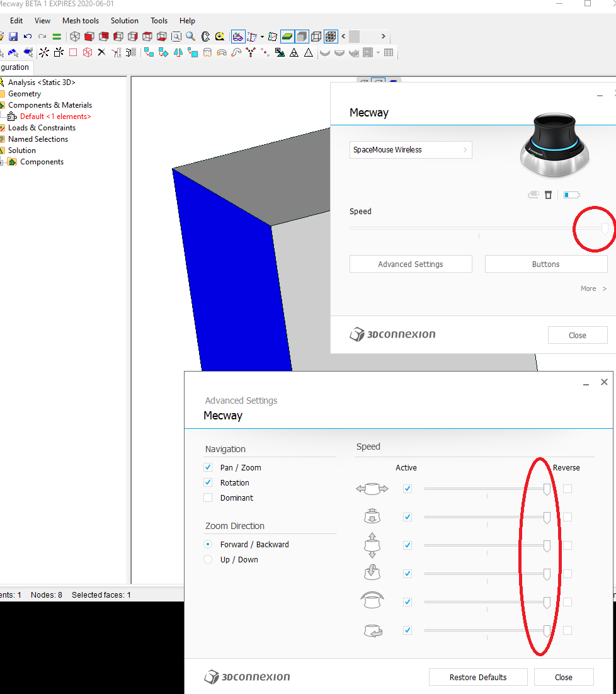Toggle the solid grey cube display icon
This screenshot has width=616, height=694.
pos(302,37)
